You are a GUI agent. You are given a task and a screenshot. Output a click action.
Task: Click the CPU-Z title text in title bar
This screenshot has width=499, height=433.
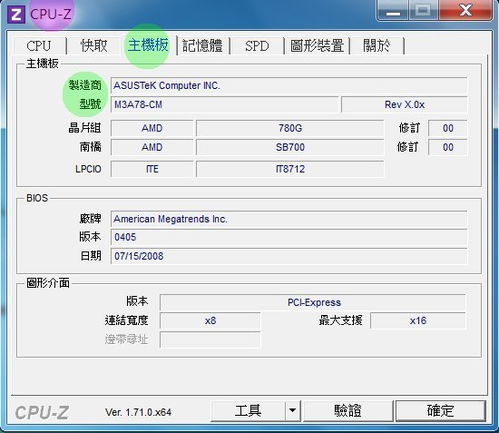(x=51, y=15)
